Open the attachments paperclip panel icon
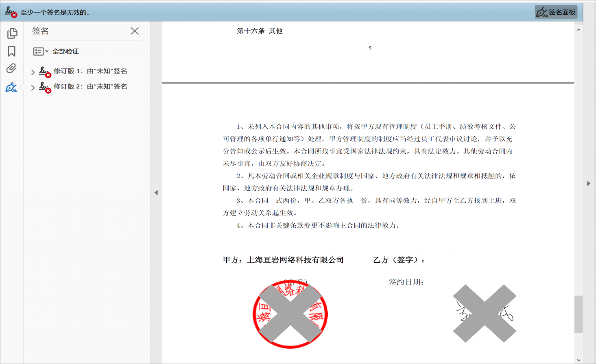Image resolution: width=596 pixels, height=364 pixels. (x=11, y=68)
